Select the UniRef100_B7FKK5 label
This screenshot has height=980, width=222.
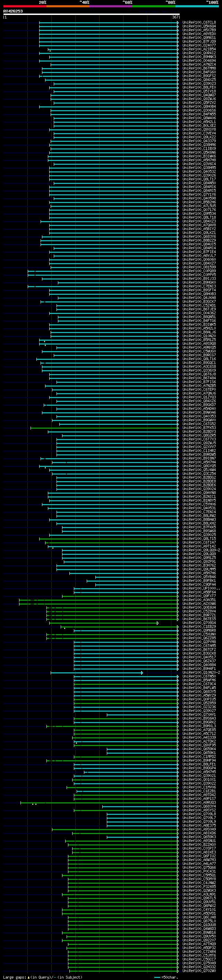199,527
